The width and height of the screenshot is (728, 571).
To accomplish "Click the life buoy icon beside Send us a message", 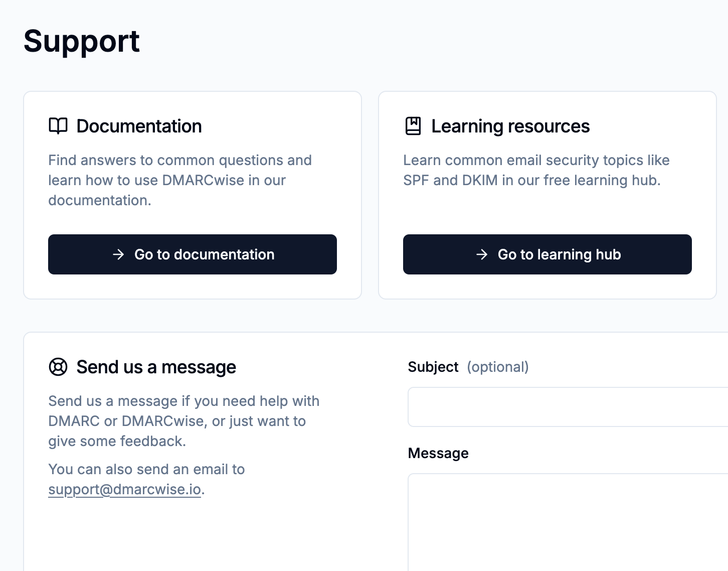I will pos(58,367).
